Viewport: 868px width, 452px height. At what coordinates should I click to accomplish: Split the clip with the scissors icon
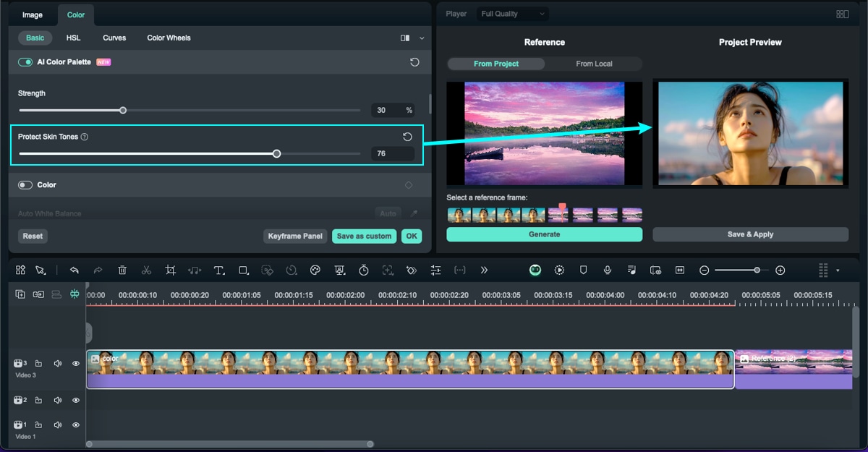click(x=146, y=270)
